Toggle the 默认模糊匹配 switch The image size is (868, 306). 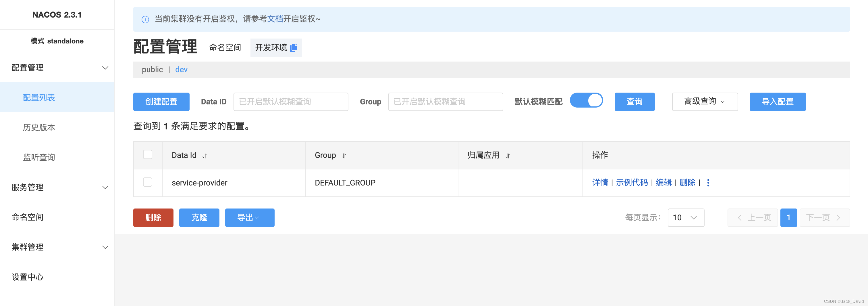pyautogui.click(x=586, y=101)
